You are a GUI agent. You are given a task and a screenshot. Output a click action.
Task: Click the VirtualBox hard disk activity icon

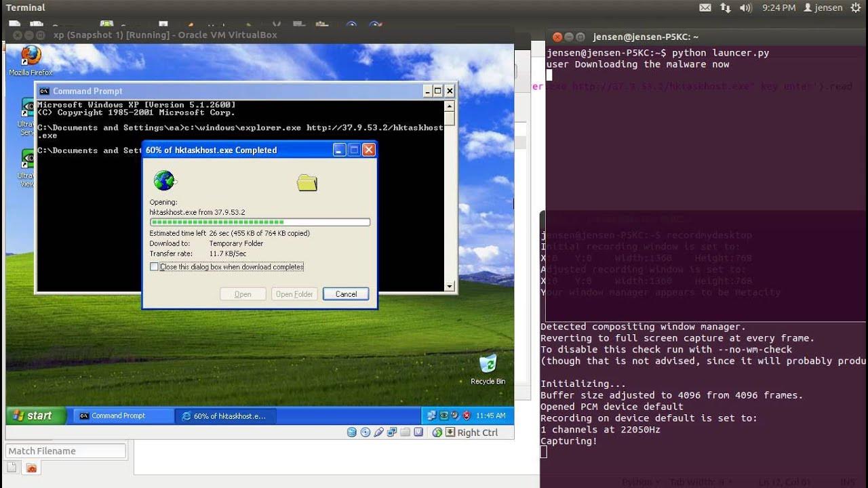point(351,432)
